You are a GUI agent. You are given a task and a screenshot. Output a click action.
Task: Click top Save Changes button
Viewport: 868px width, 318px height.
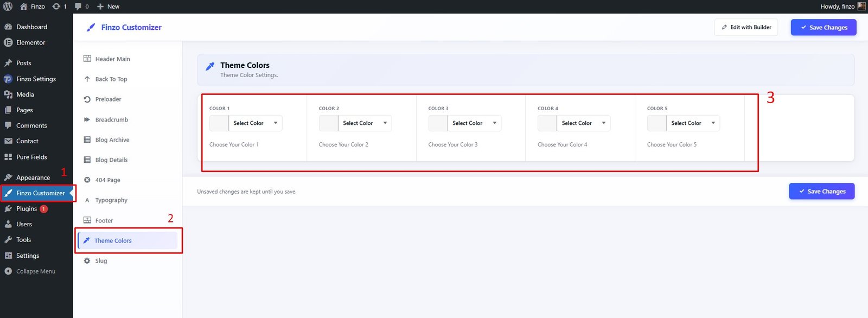824,27
